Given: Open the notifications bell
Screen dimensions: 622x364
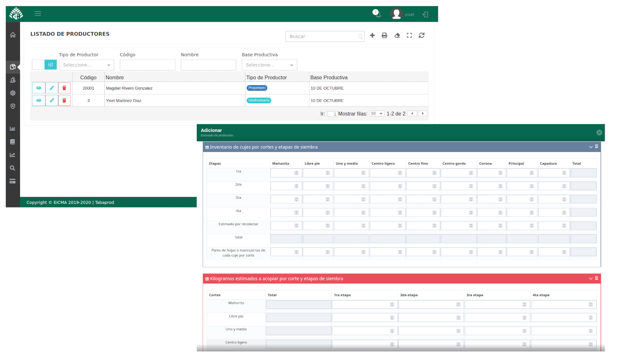Looking at the screenshot, I should pyautogui.click(x=377, y=14).
